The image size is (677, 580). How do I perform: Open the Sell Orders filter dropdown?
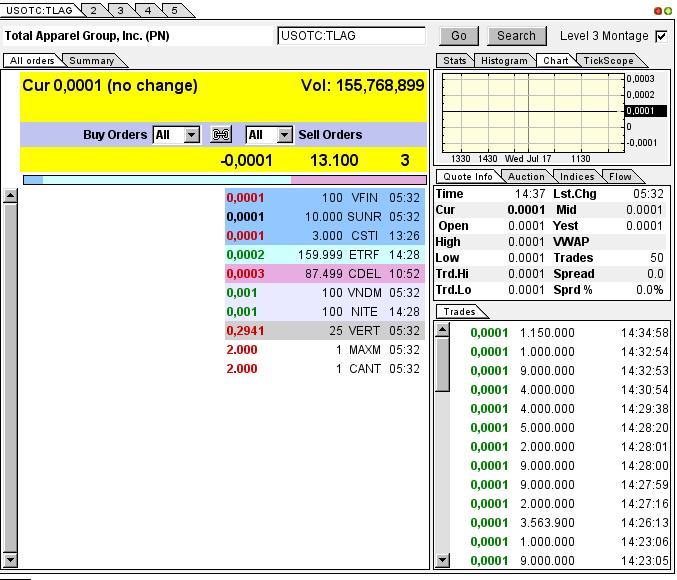pyautogui.click(x=284, y=135)
